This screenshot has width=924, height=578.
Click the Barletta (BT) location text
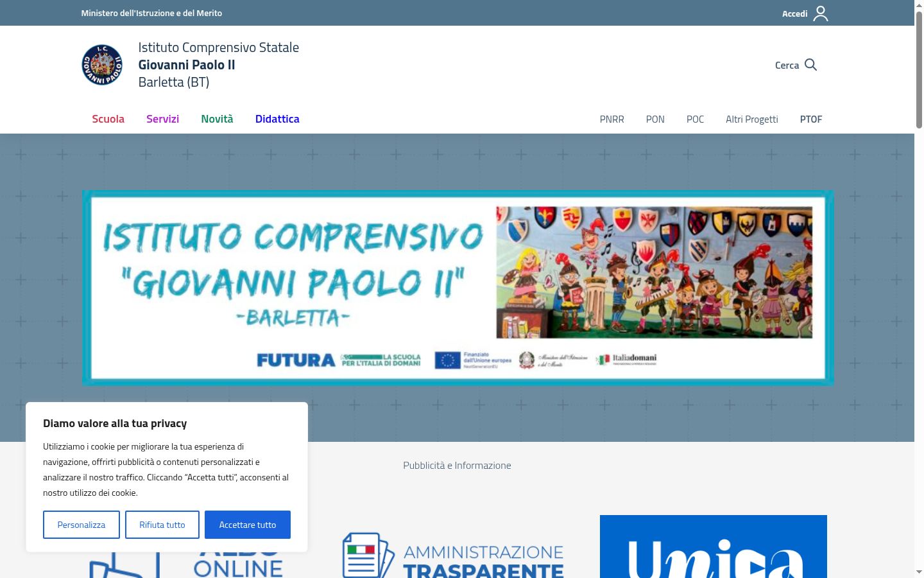[x=174, y=82]
